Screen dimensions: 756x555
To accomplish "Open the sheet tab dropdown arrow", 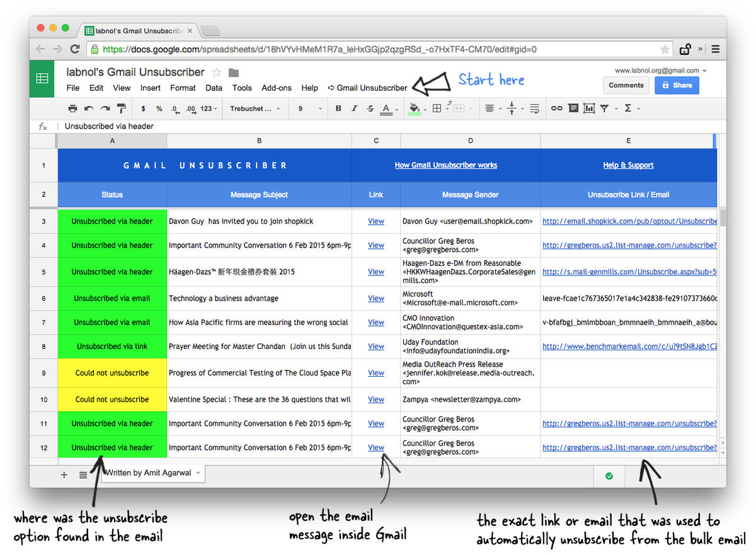I will (x=198, y=473).
